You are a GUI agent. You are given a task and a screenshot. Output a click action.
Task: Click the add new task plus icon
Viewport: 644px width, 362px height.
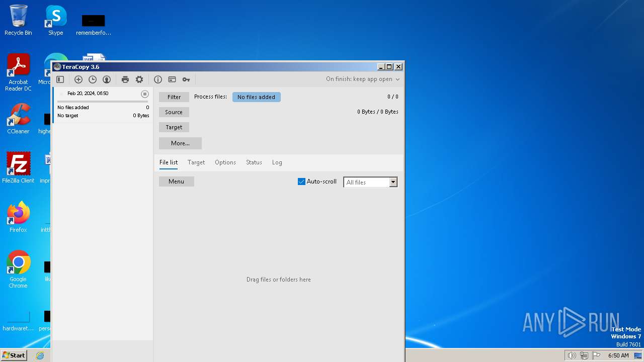(78, 79)
